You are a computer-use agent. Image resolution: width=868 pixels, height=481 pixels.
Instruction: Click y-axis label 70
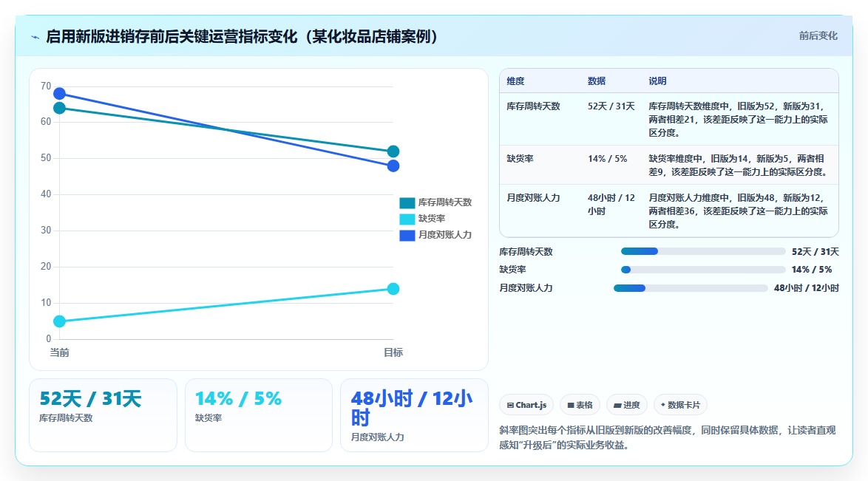point(45,86)
